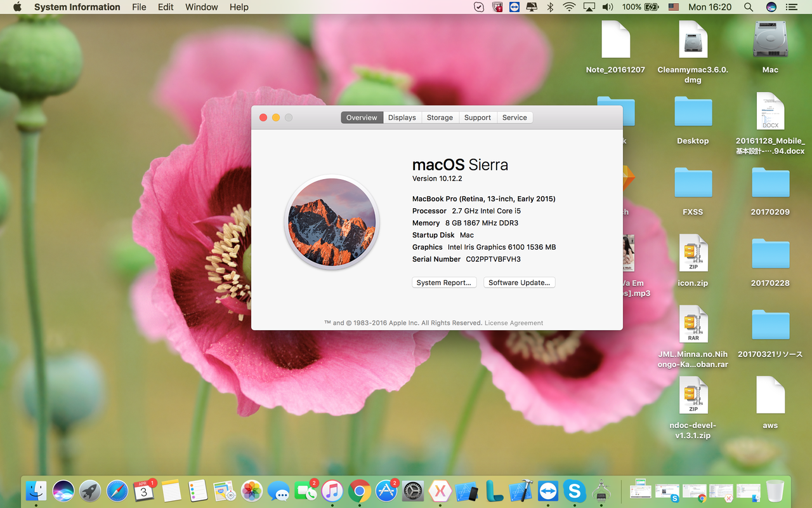Click the macOS Sierra mountain logo image
Screen dimensions: 812x508
(x=332, y=222)
